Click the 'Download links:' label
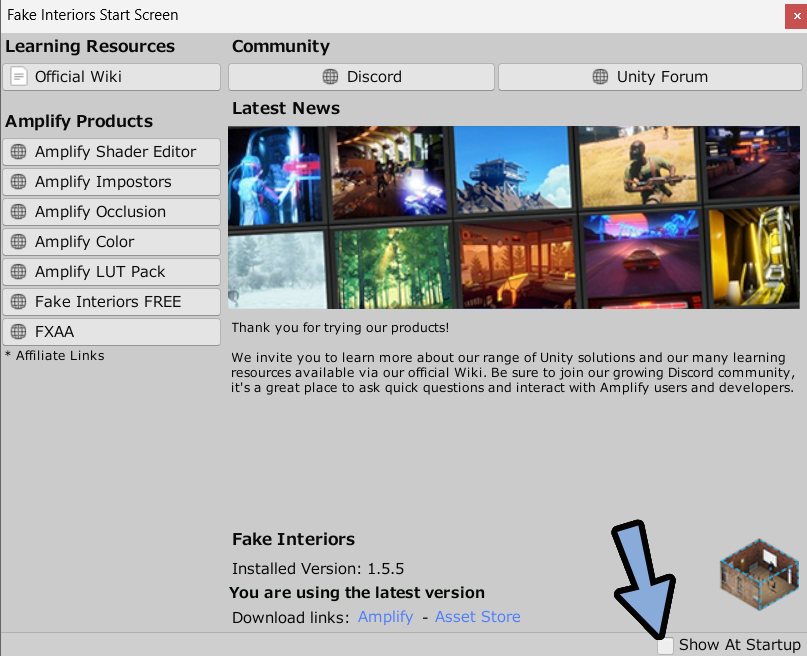The width and height of the screenshot is (807, 656). [291, 617]
